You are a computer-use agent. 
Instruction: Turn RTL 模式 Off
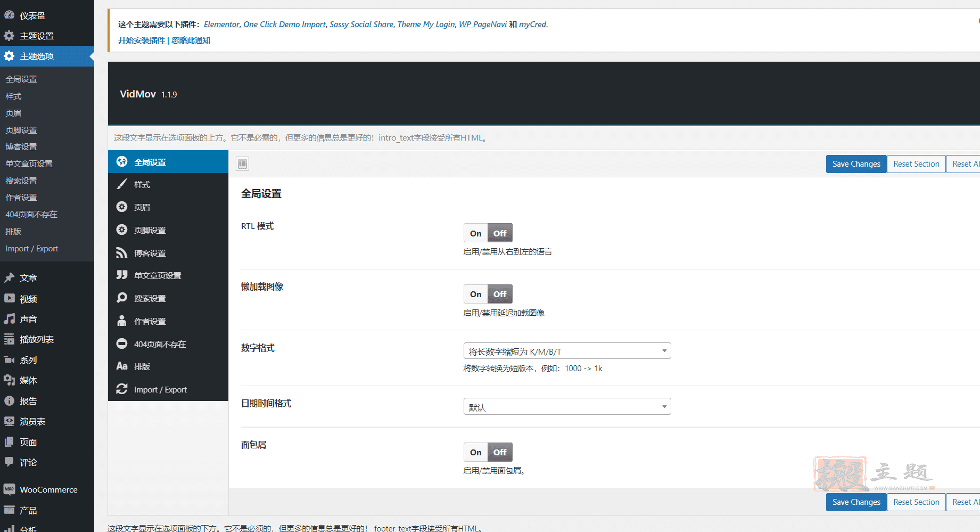click(x=500, y=233)
